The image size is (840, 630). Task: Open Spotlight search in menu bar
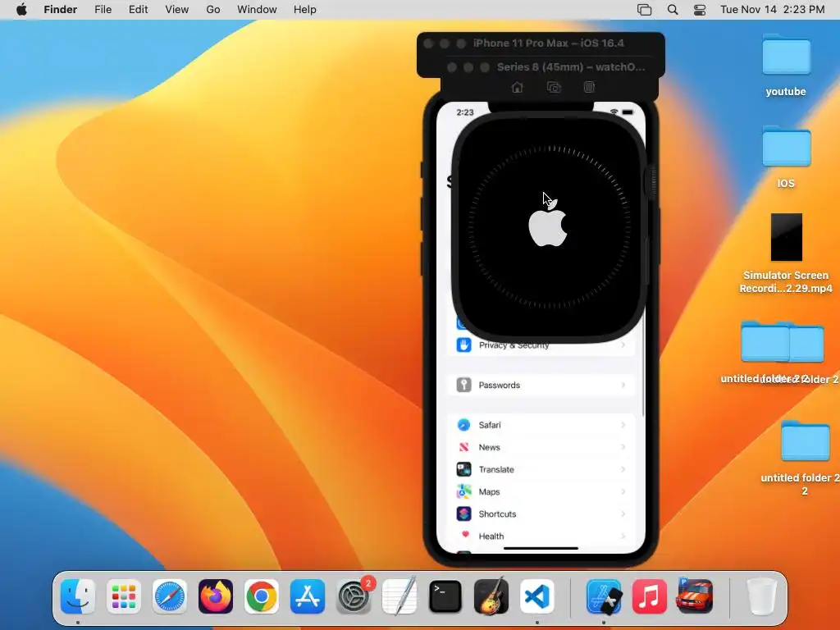673,10
